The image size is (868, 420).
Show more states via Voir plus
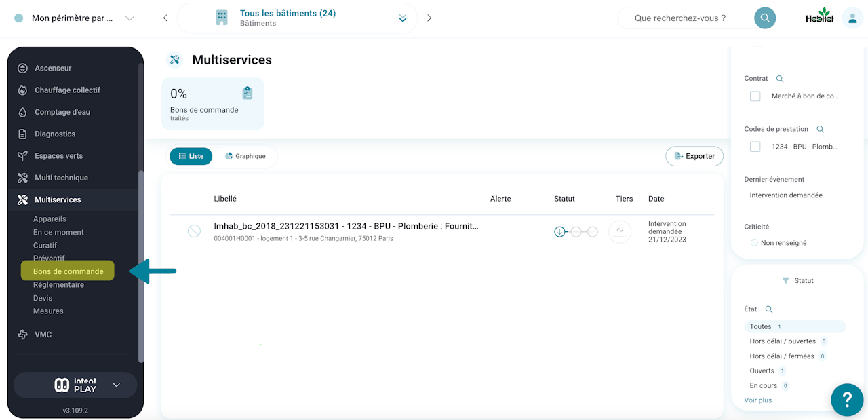758,400
